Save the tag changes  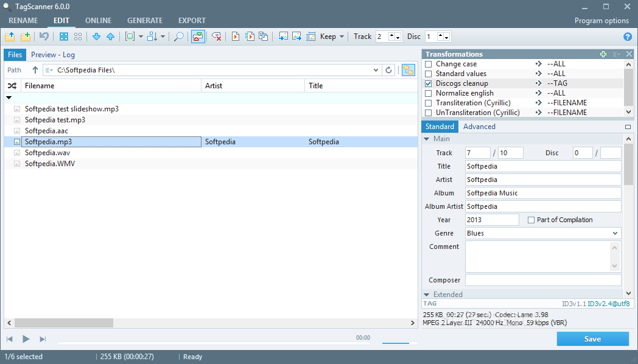[x=593, y=339]
